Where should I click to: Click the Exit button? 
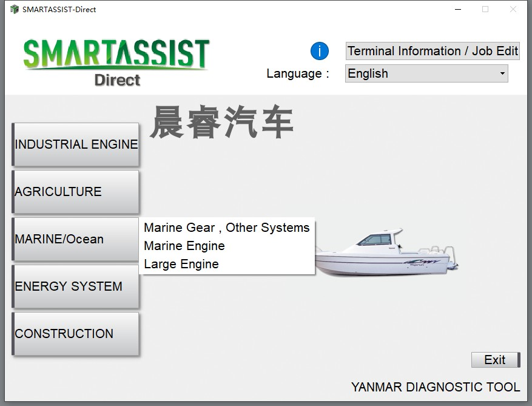(496, 360)
